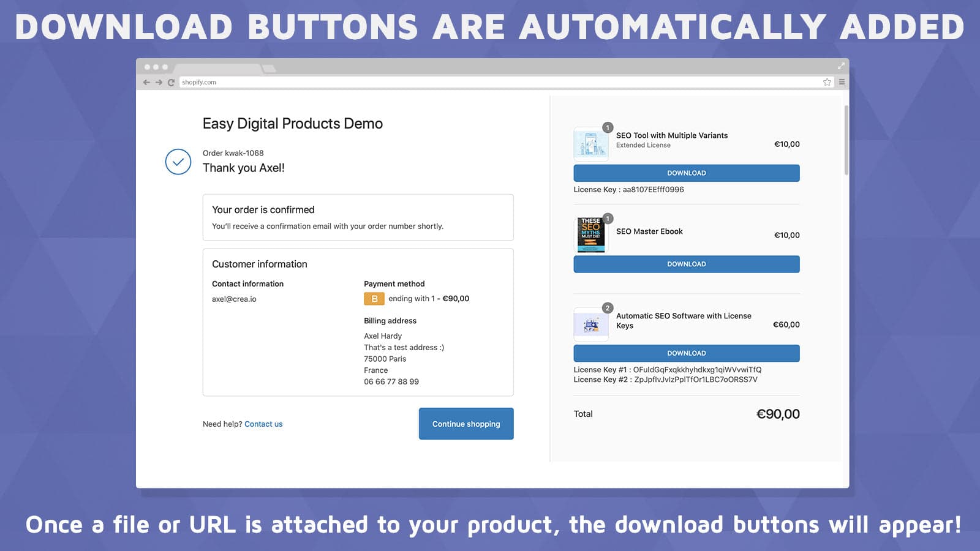Download the SEO Master Ebook
Image resolution: width=980 pixels, height=551 pixels.
coord(686,264)
